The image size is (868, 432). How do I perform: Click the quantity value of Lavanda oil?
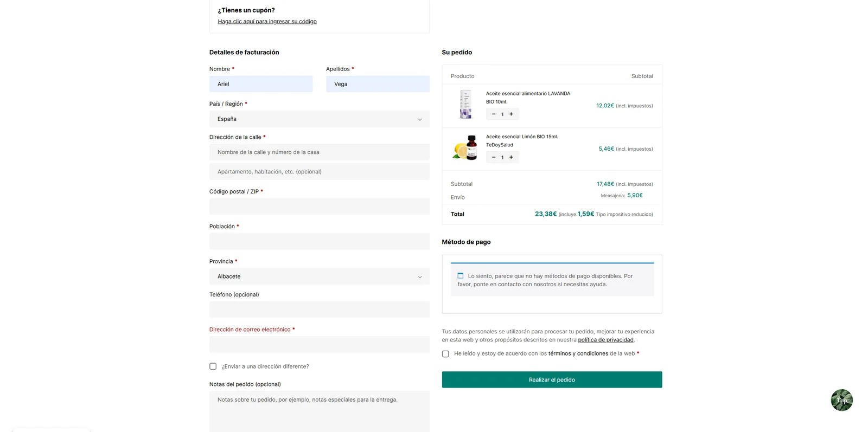[x=502, y=114]
